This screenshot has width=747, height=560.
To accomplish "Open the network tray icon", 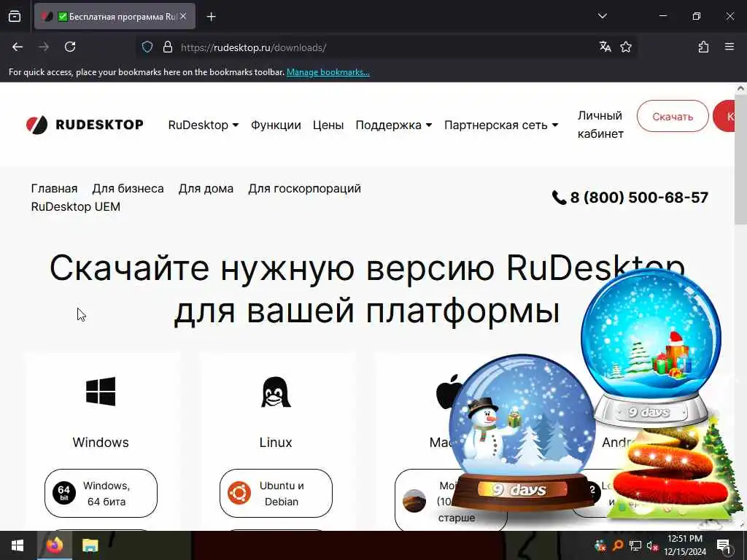I will click(635, 545).
